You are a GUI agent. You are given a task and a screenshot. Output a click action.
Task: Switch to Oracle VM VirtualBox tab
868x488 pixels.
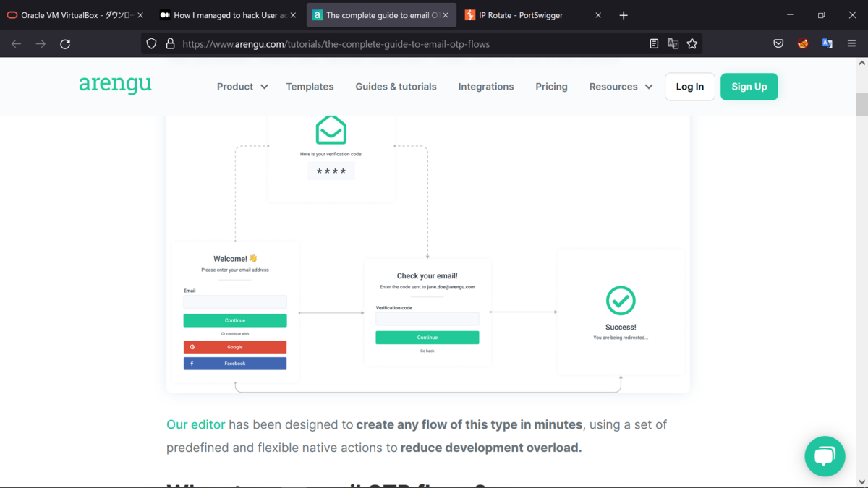tap(75, 15)
